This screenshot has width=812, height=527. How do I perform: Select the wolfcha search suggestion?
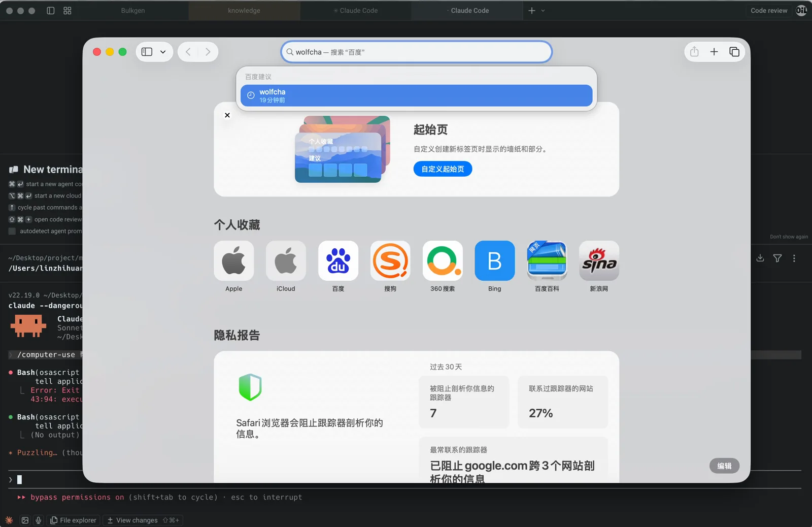(417, 95)
